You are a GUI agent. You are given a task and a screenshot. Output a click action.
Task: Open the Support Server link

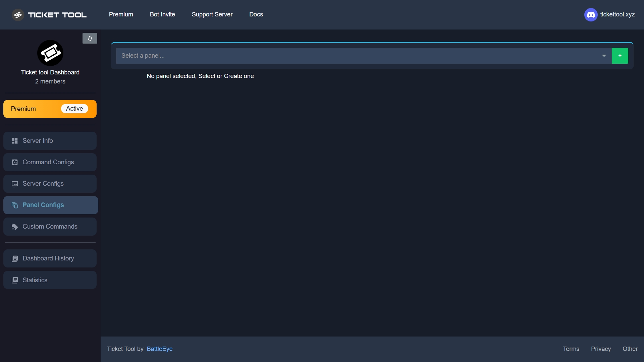(212, 14)
